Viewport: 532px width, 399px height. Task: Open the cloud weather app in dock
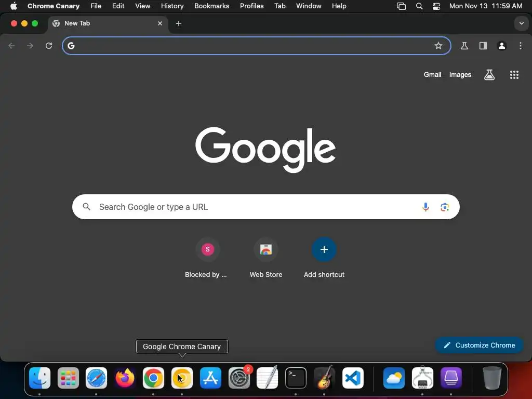(x=394, y=378)
